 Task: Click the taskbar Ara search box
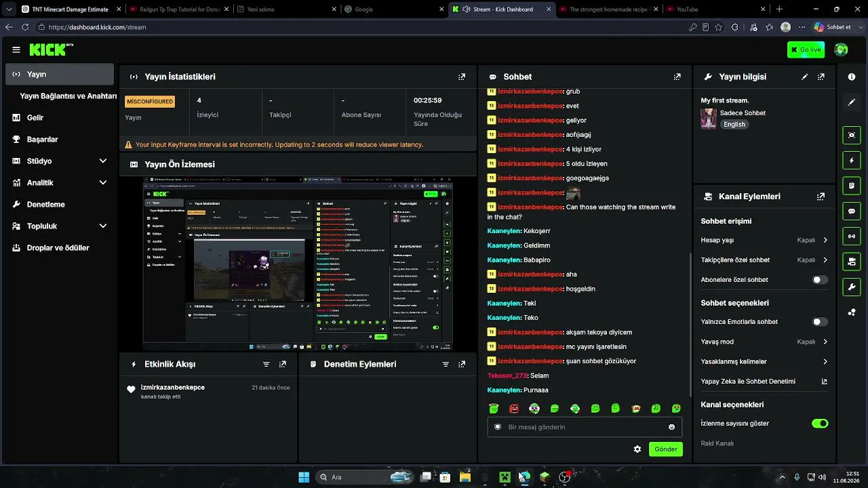[x=366, y=477]
